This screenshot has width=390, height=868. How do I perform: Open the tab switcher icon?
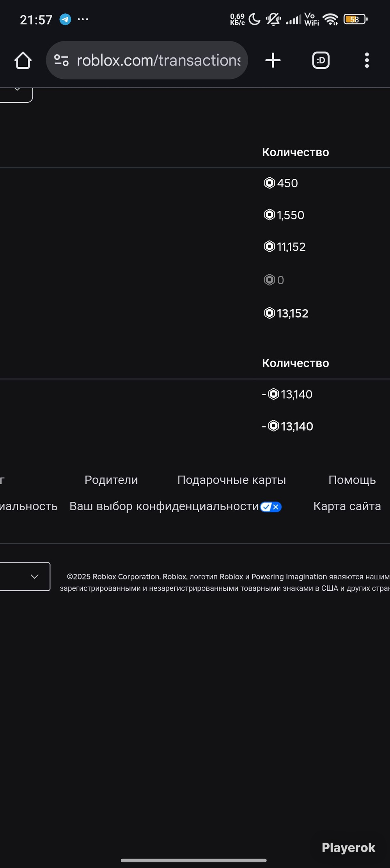[x=321, y=61]
